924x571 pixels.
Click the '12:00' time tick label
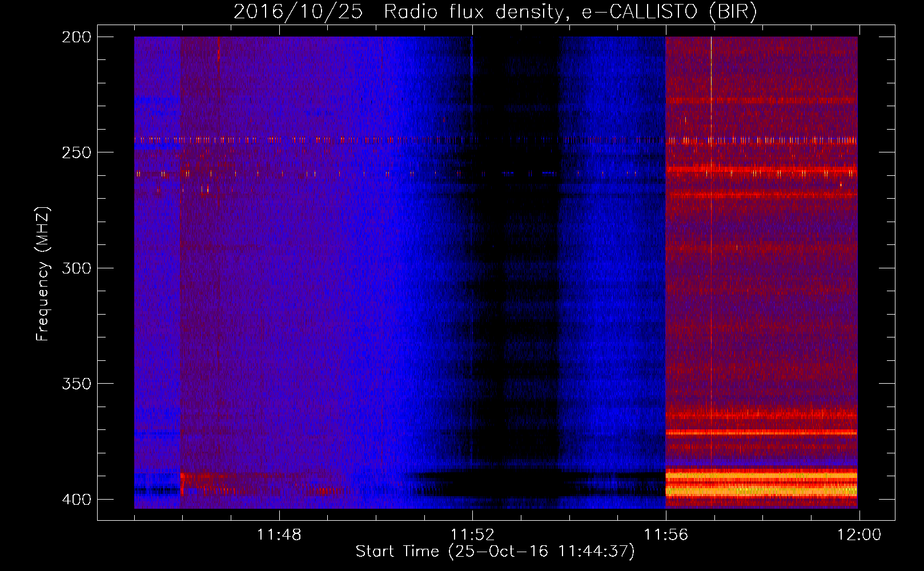pos(859,535)
